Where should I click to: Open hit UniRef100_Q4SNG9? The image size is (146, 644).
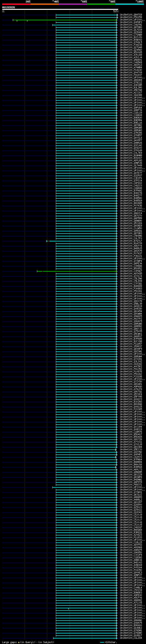point(131,226)
